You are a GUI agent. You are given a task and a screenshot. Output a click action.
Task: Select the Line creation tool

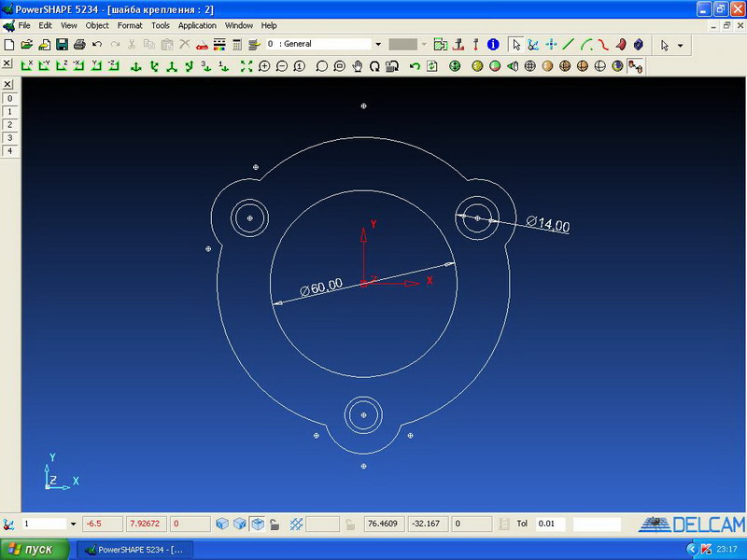[569, 45]
